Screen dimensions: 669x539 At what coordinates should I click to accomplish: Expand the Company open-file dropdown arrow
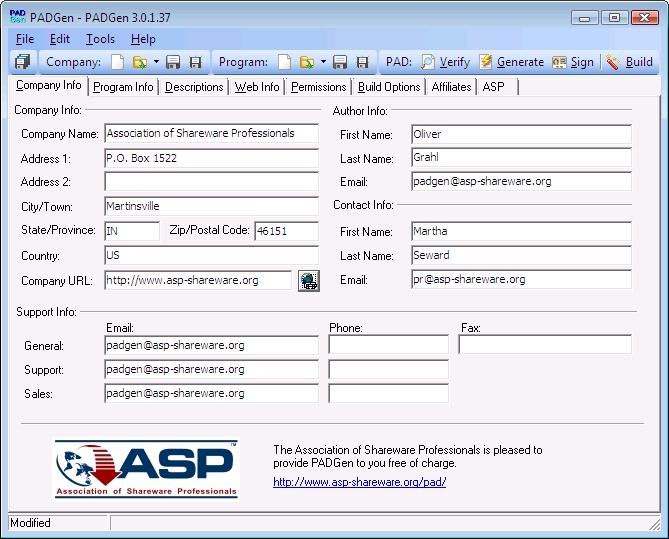click(x=156, y=62)
